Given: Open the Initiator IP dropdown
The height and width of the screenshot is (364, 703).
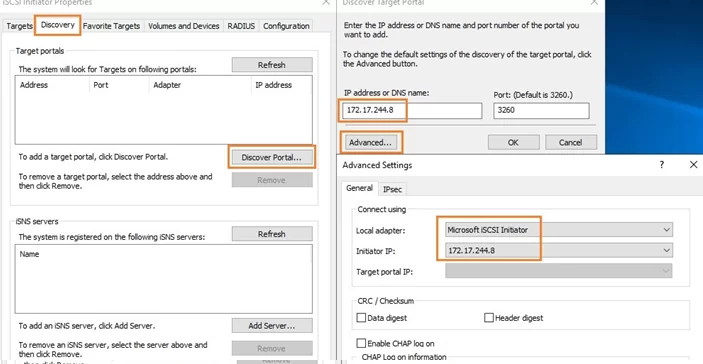Looking at the screenshot, I should (x=559, y=251).
